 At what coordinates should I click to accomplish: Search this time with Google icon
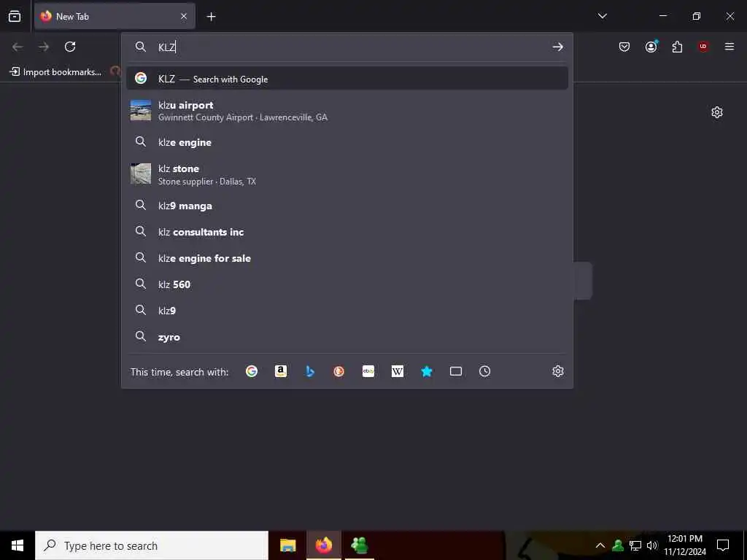click(252, 371)
